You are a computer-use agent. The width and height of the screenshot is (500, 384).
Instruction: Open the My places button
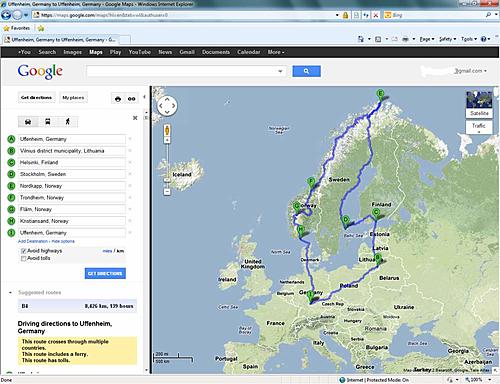(73, 97)
